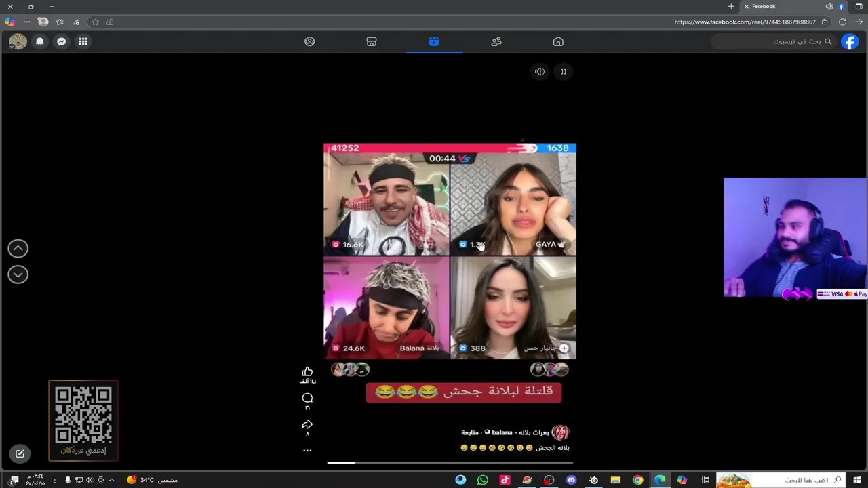Share the reel
Image resolution: width=868 pixels, height=488 pixels.
(307, 424)
